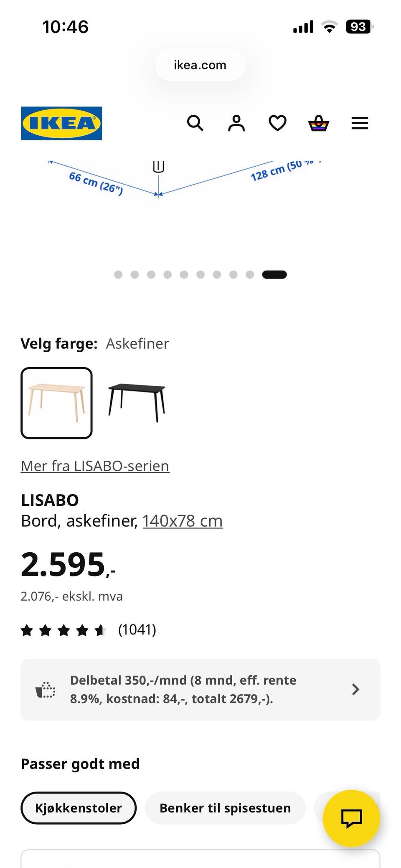The image size is (401, 868).
Task: Select the black table color variant
Action: pyautogui.click(x=137, y=403)
